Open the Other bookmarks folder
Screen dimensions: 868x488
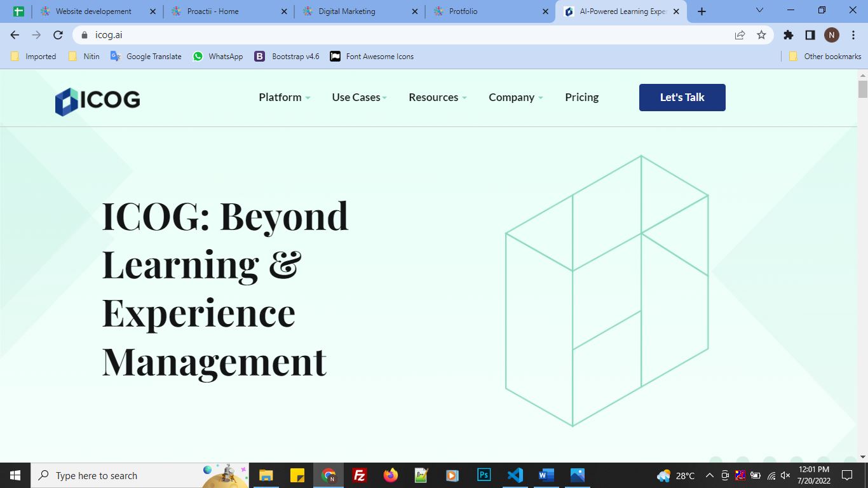point(825,57)
